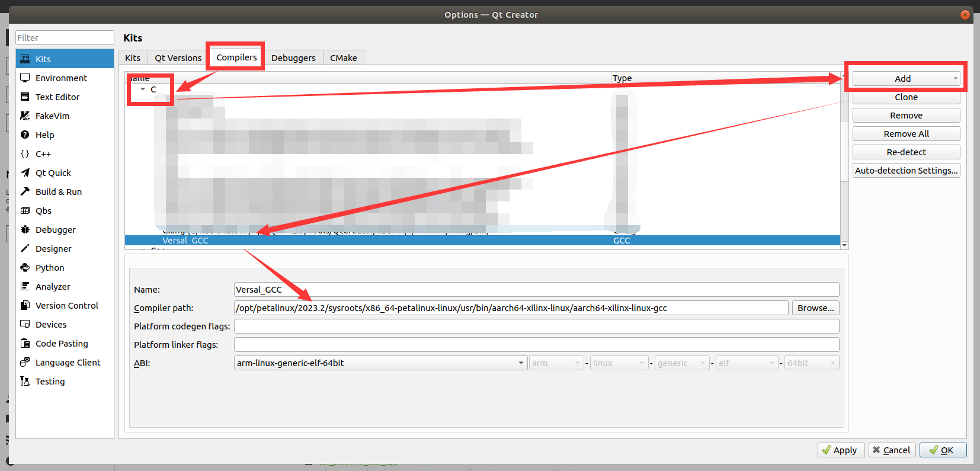980x471 pixels.
Task: Confirm with the OK button
Action: [x=943, y=450]
